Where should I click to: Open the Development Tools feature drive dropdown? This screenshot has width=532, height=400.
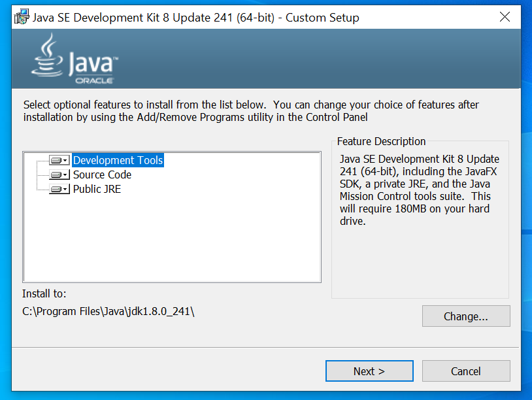point(59,160)
